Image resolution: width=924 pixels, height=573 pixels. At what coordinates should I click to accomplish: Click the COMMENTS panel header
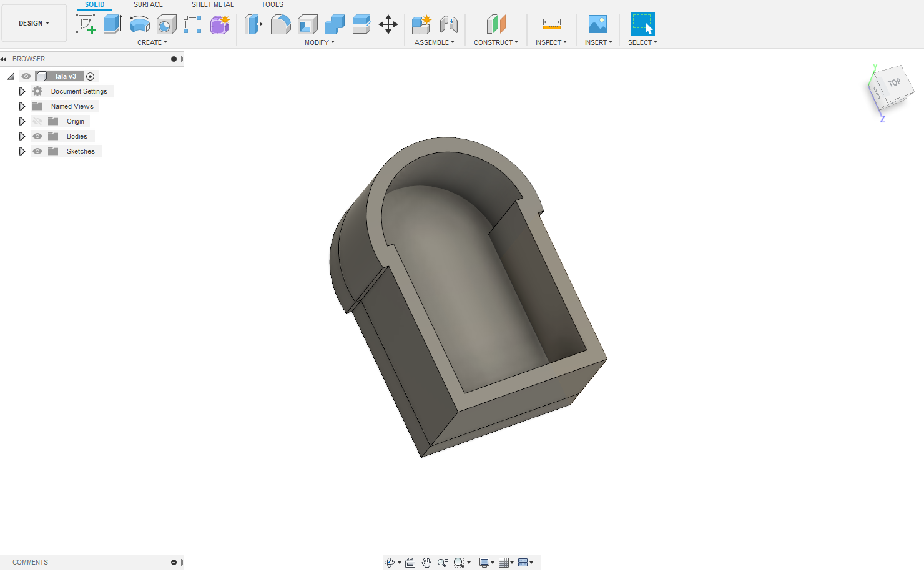(92, 562)
